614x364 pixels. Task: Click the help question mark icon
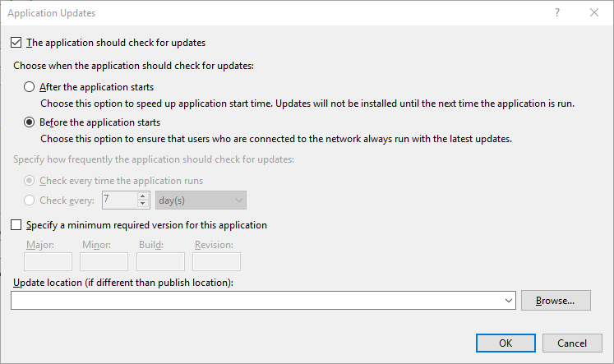556,13
